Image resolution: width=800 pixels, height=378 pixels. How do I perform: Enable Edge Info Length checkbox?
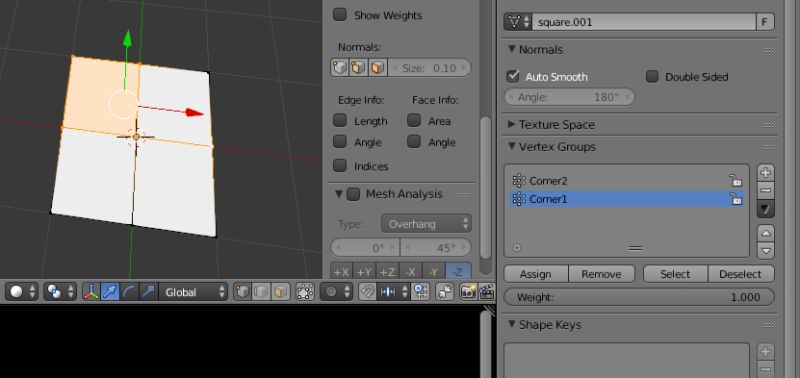(x=340, y=120)
